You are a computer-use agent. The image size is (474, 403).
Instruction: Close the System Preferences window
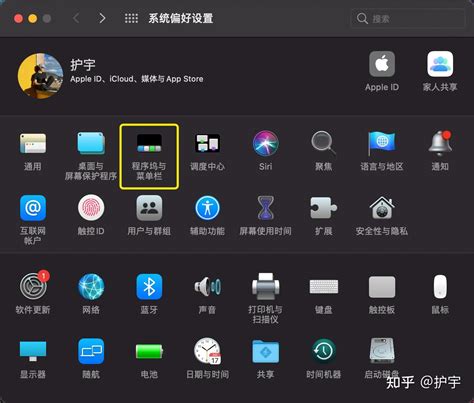pyautogui.click(x=18, y=18)
